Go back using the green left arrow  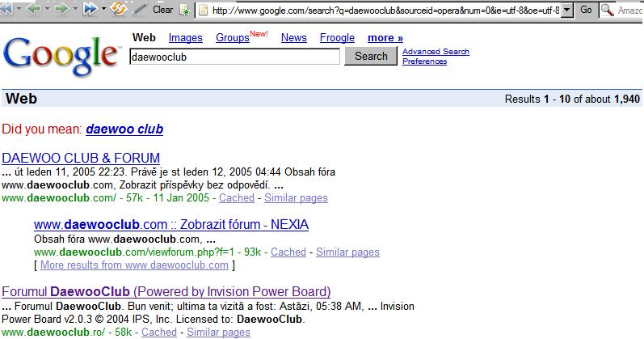tap(34, 9)
